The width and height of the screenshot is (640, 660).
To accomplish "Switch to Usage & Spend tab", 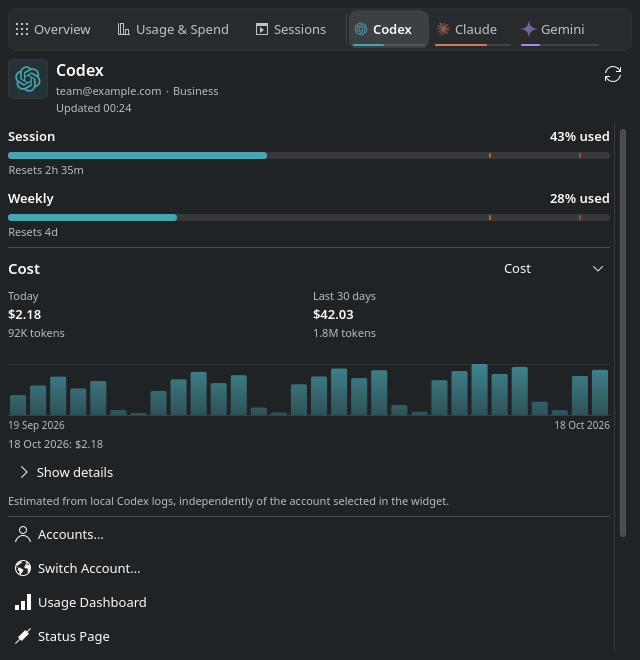I will [x=173, y=29].
